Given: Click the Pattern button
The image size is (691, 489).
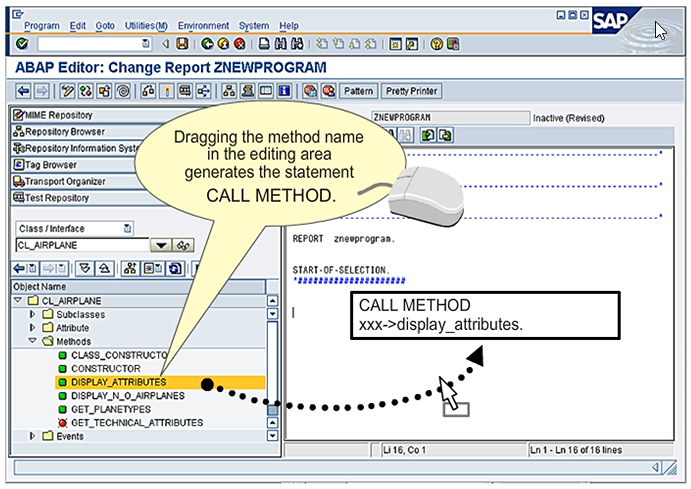Looking at the screenshot, I should tap(358, 91).
